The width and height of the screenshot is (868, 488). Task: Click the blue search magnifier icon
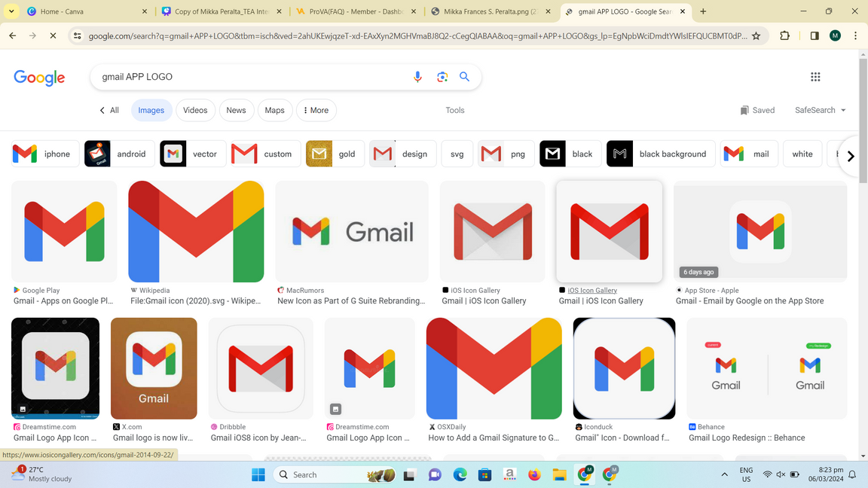(x=464, y=77)
